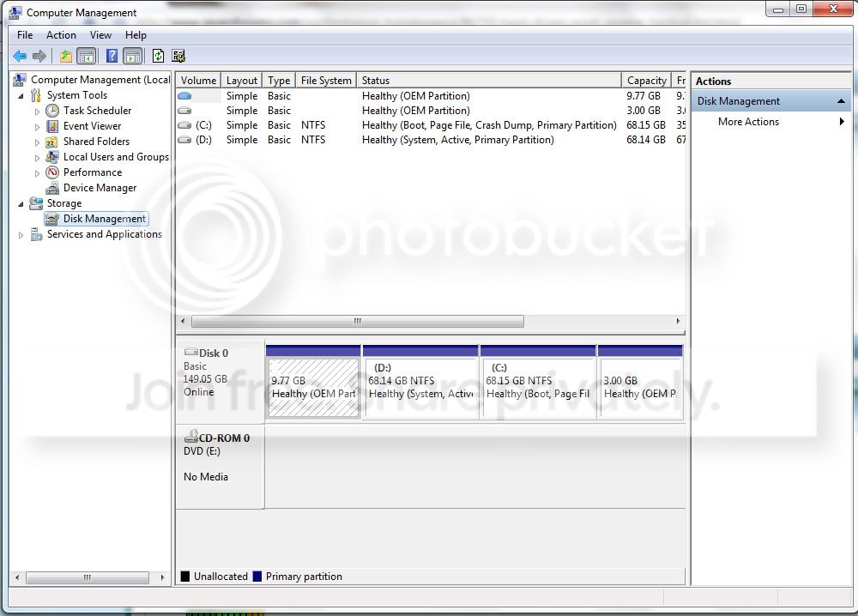Click the Up one level folder icon

click(66, 56)
